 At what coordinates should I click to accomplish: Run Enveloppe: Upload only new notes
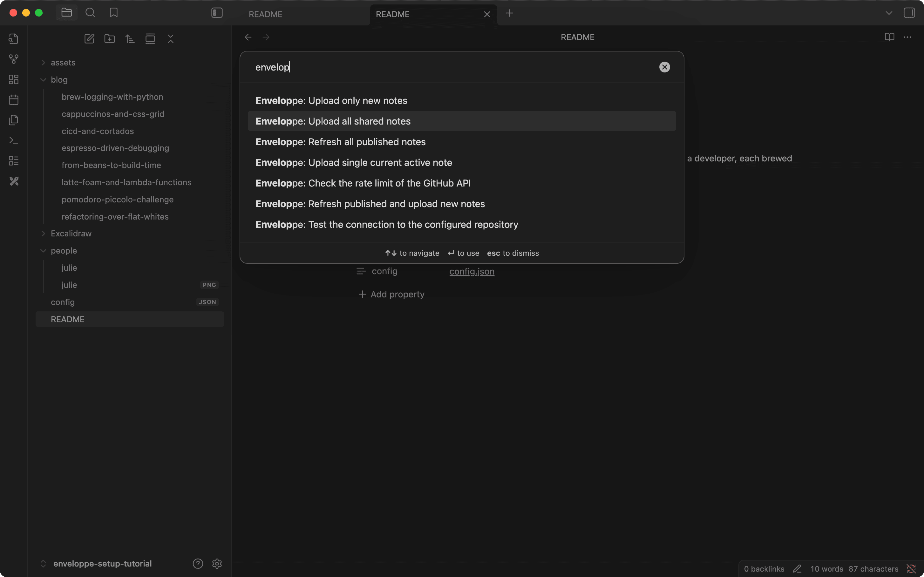click(462, 100)
